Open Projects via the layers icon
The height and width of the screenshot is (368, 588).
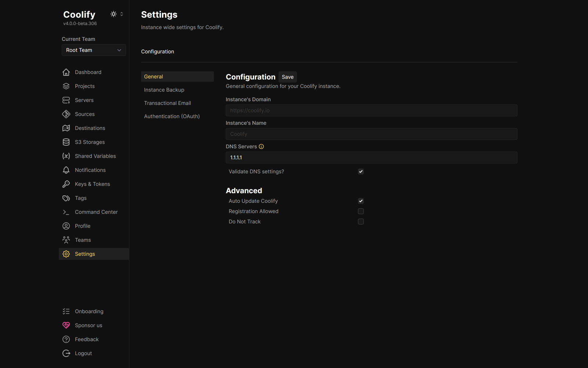[66, 86]
